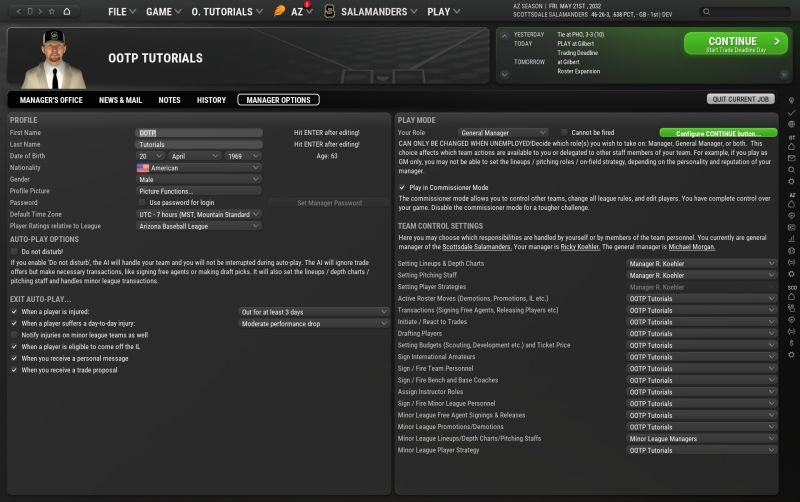This screenshot has width=800, height=502.
Task: Open the SCO section home icon
Action: (x=791, y=296)
